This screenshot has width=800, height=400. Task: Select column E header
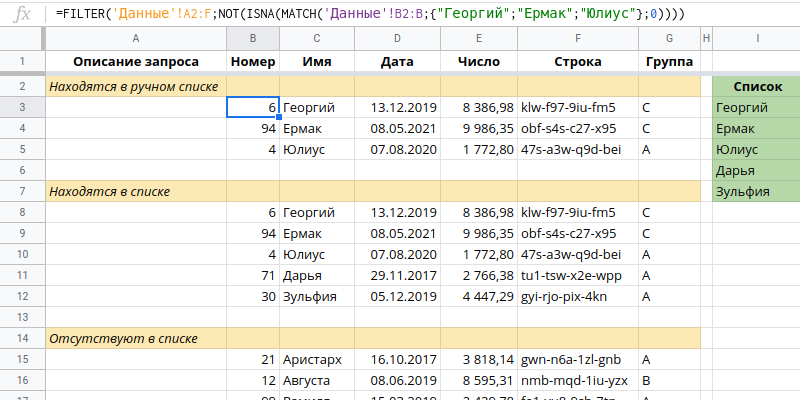(x=479, y=38)
